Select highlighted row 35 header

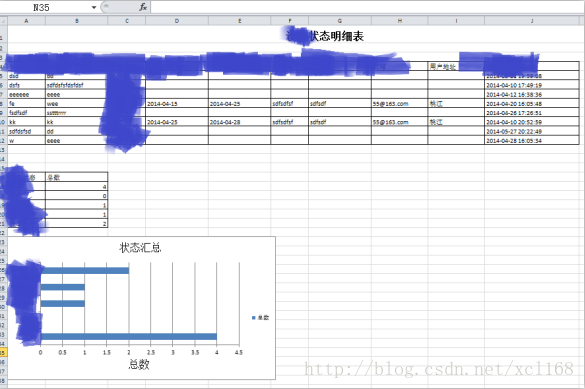(x=3, y=352)
